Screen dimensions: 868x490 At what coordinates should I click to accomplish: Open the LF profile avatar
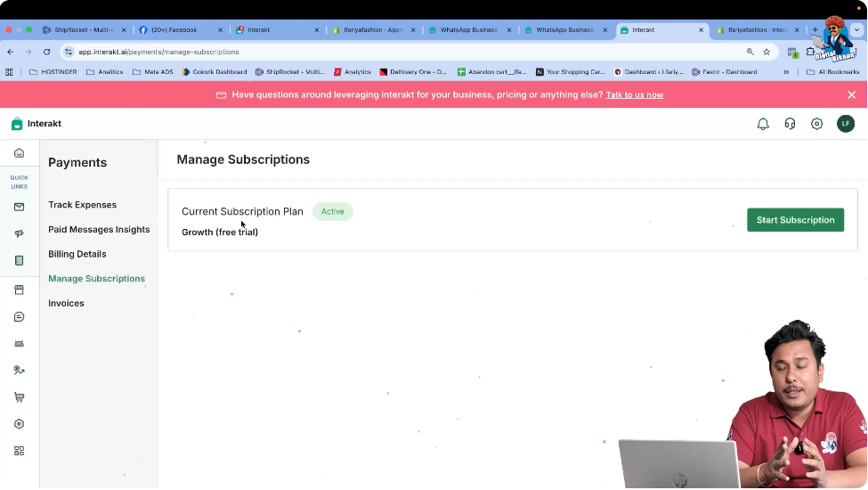846,124
